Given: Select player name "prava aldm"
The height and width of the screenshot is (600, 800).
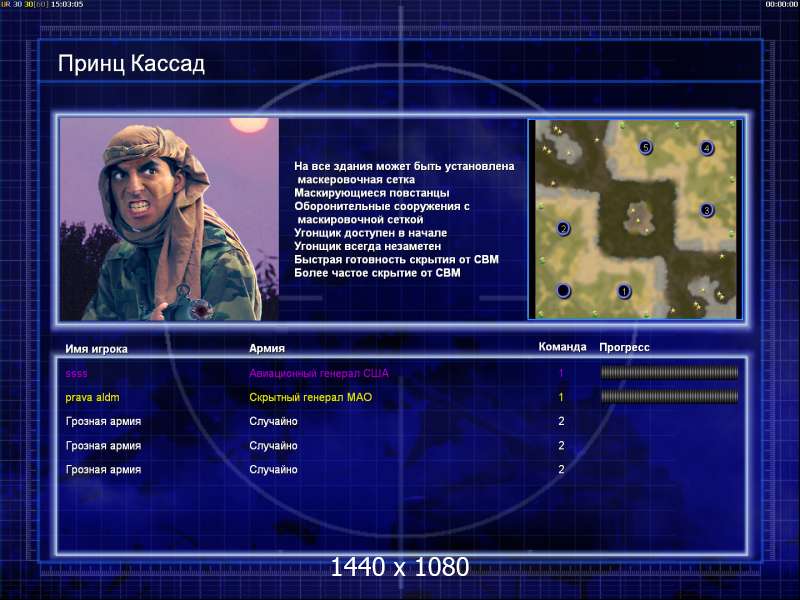Looking at the screenshot, I should [x=92, y=397].
